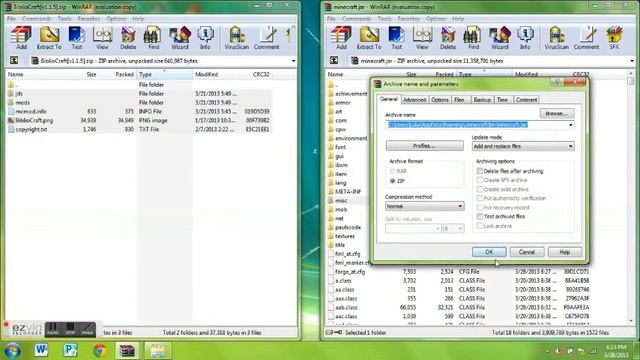Click OK in archive dialog
This screenshot has width=640, height=360.
tap(489, 252)
